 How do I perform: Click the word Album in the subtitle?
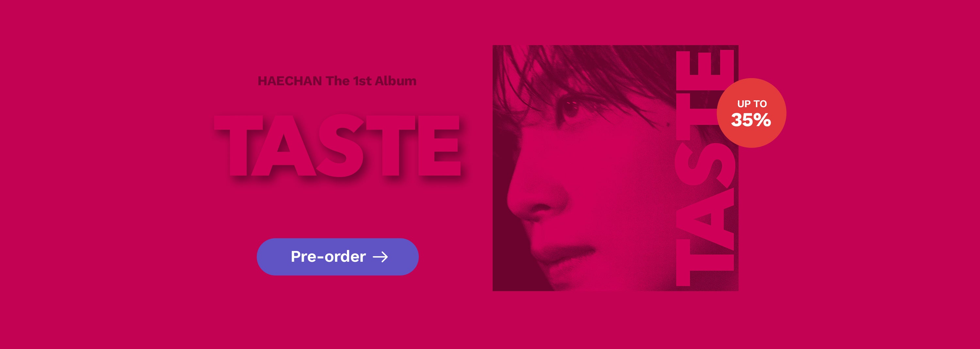[x=396, y=81]
